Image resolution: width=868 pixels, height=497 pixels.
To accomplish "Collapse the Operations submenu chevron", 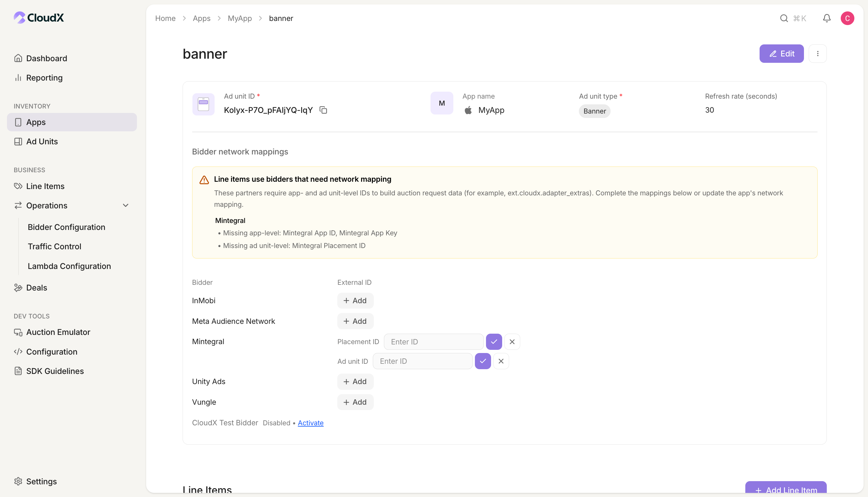I will pos(126,206).
